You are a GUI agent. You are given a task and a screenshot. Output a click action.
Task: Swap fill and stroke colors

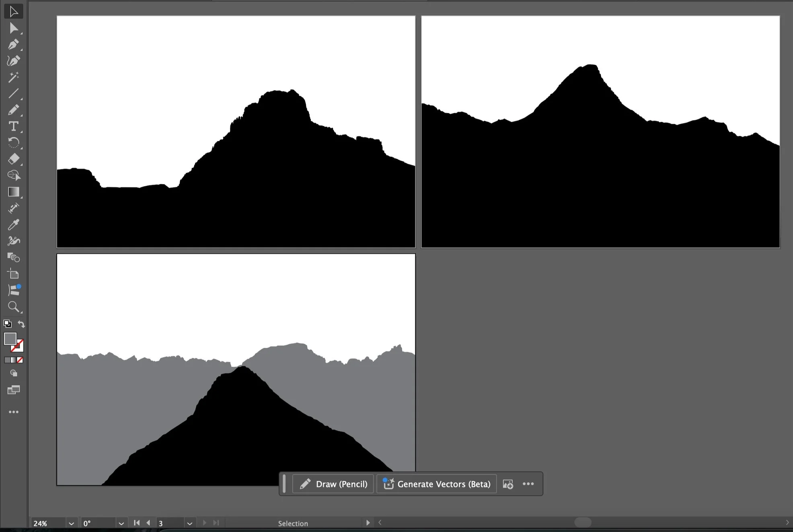pyautogui.click(x=21, y=324)
